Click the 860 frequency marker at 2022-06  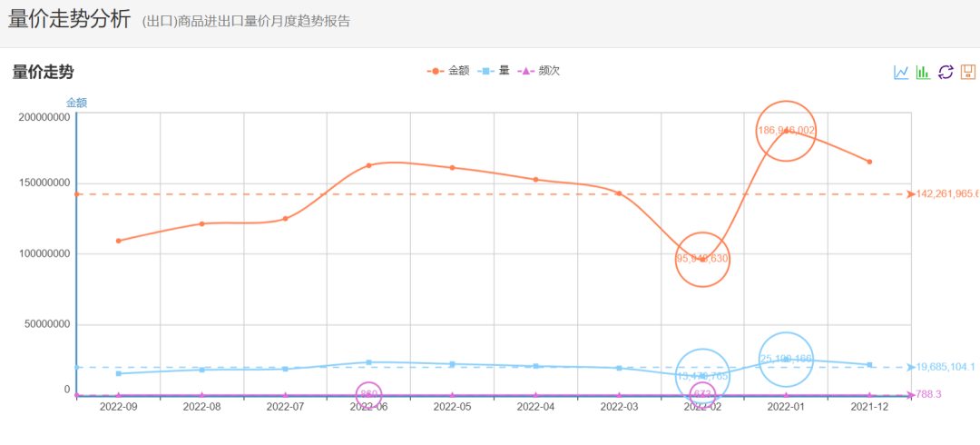click(369, 394)
